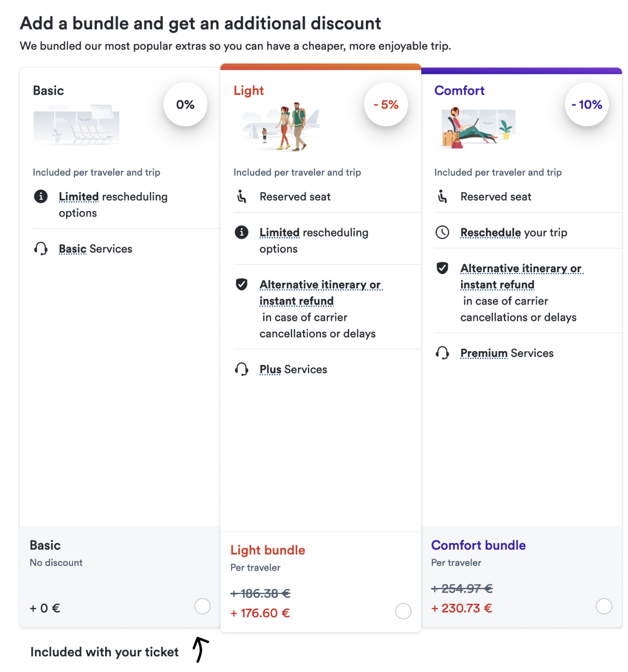This screenshot has width=628, height=672.
Task: Click shield icon in Light bundle
Action: (x=242, y=284)
